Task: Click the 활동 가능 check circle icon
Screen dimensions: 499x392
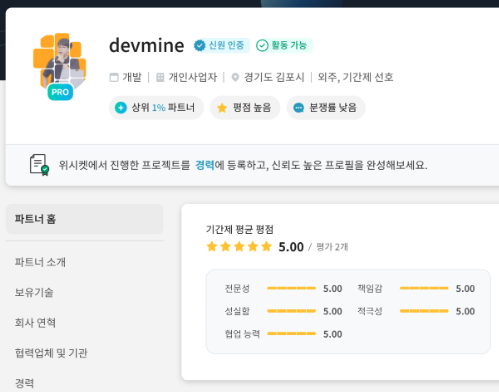Action: coord(262,45)
